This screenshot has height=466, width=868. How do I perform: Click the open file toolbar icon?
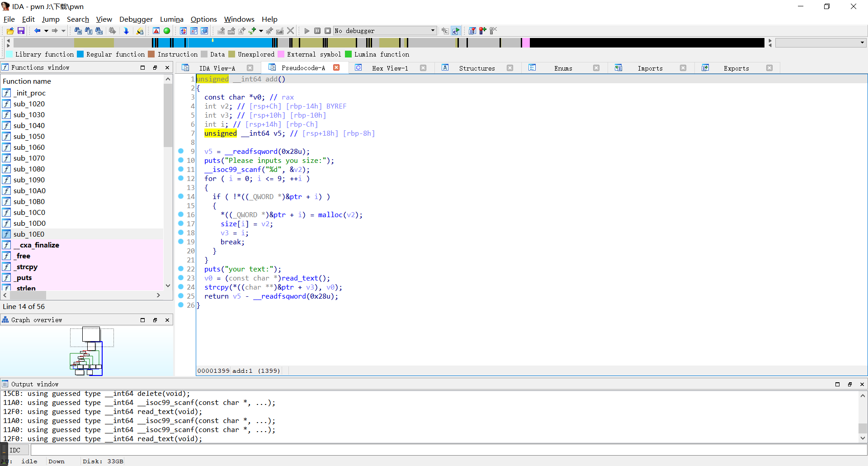click(x=10, y=31)
